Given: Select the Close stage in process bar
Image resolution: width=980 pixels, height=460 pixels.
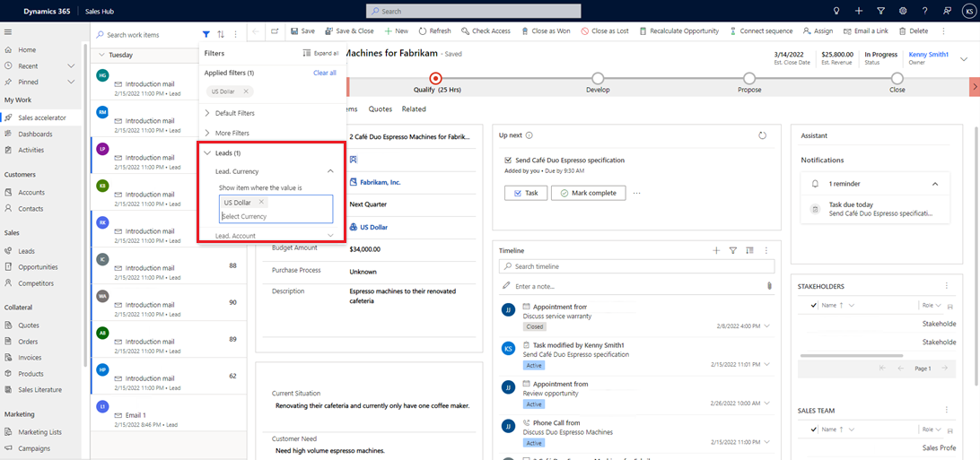Looking at the screenshot, I should tap(897, 79).
